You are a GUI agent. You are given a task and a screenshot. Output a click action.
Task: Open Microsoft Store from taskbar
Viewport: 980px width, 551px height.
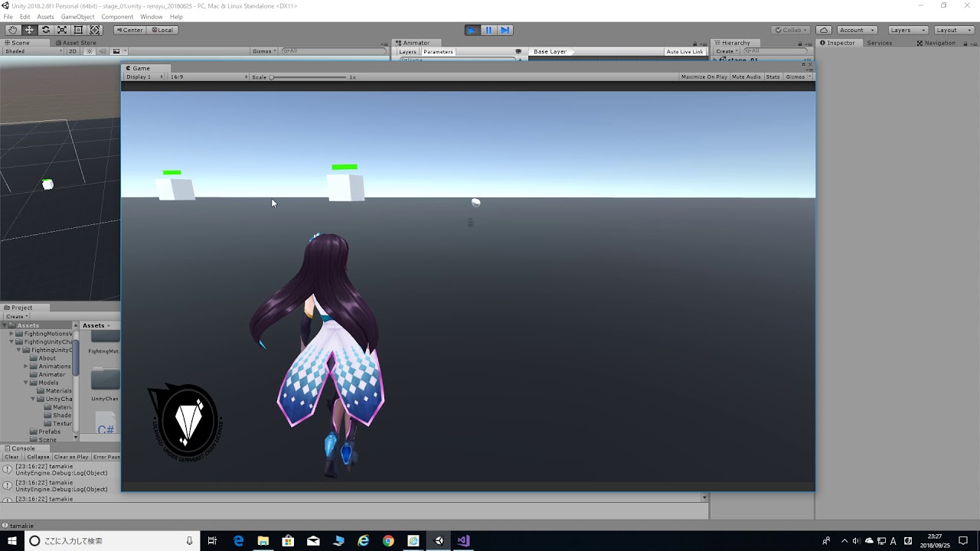coord(288,540)
